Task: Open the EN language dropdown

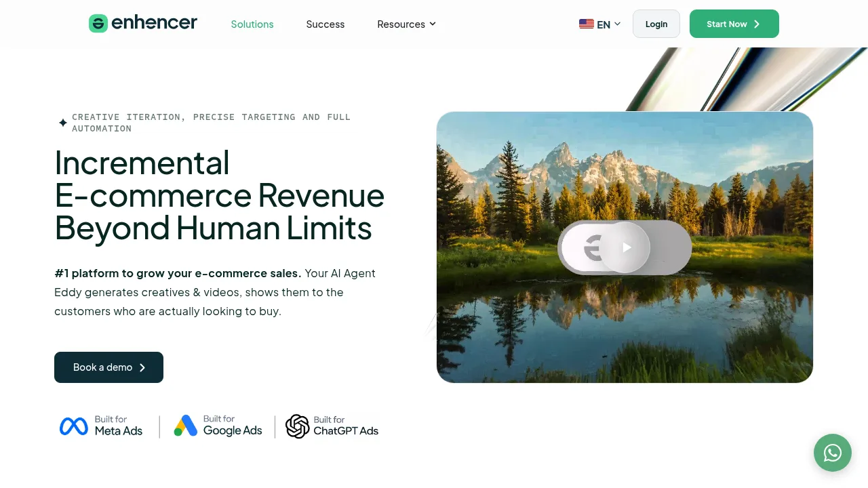Action: [600, 24]
